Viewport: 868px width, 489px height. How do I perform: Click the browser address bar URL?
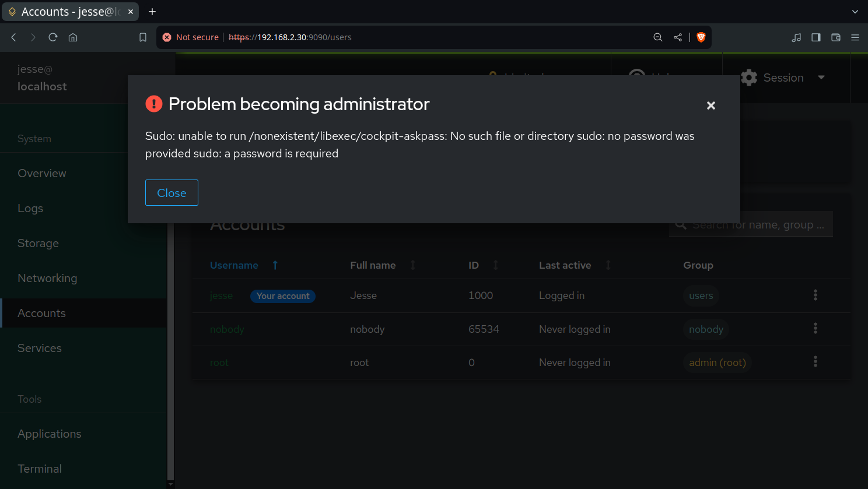tap(290, 37)
